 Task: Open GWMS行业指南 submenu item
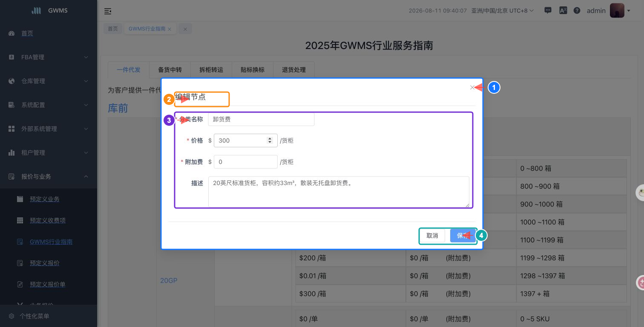[51, 242]
